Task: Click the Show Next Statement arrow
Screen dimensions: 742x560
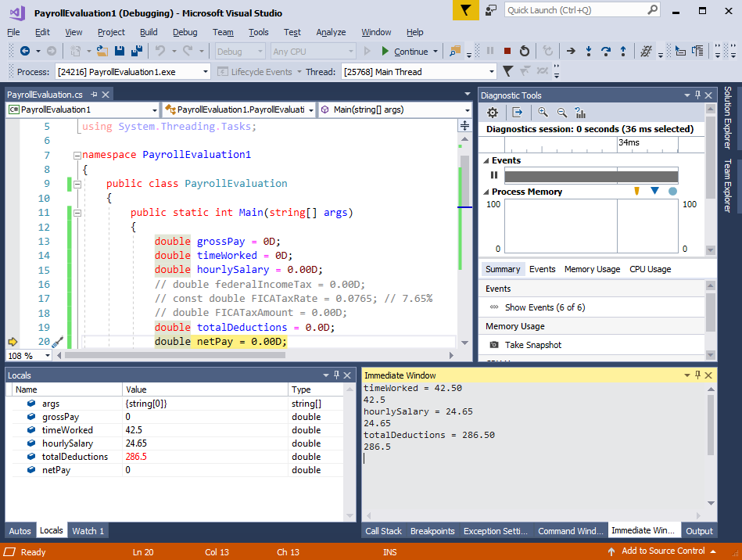Action: (572, 51)
